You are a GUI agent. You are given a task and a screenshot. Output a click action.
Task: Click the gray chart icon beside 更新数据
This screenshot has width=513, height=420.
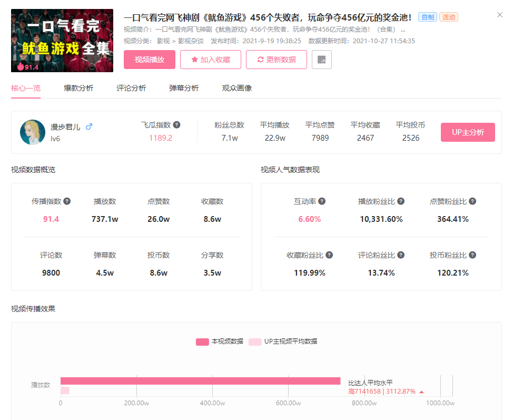point(321,60)
